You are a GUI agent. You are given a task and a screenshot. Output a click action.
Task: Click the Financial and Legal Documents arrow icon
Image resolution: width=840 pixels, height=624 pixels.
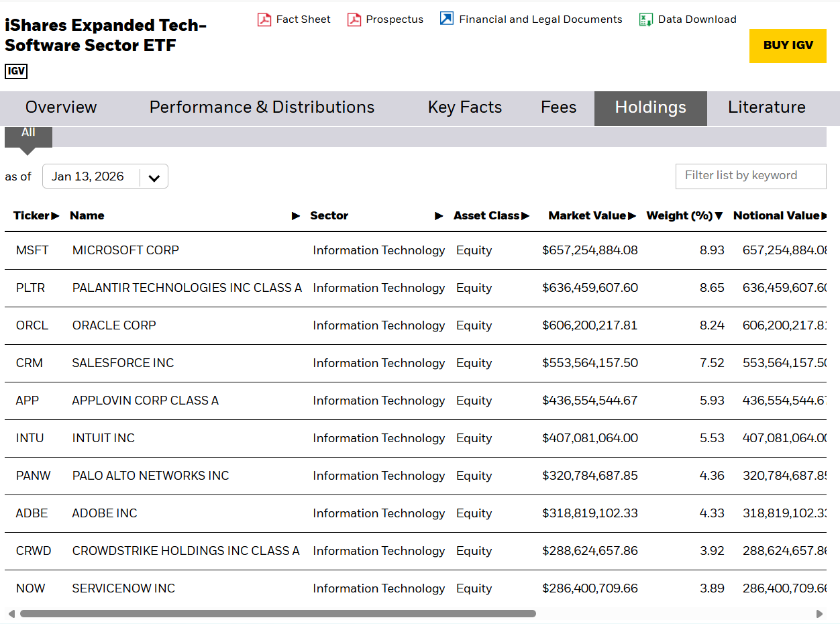pyautogui.click(x=447, y=19)
